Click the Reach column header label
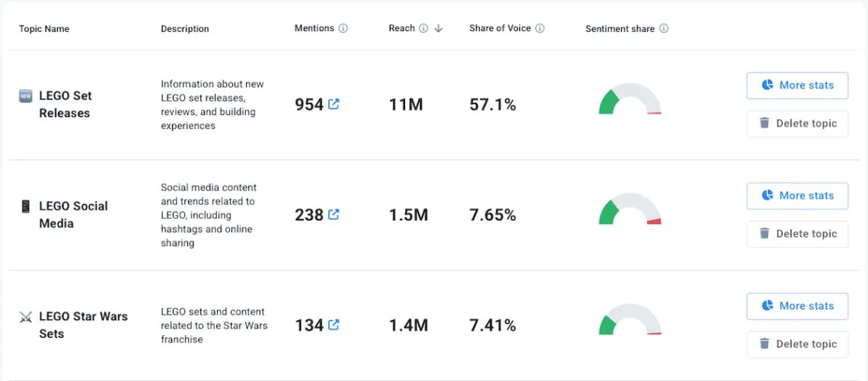The height and width of the screenshot is (381, 868). 402,28
